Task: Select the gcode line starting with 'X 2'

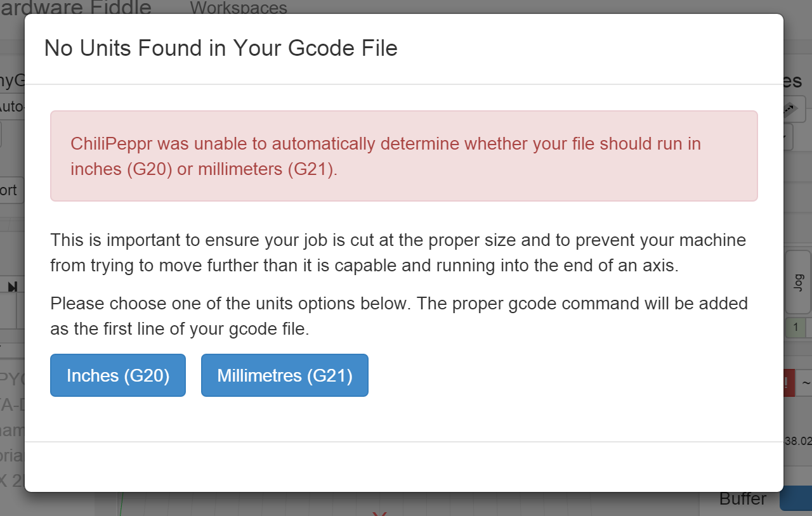Action: pos(11,480)
